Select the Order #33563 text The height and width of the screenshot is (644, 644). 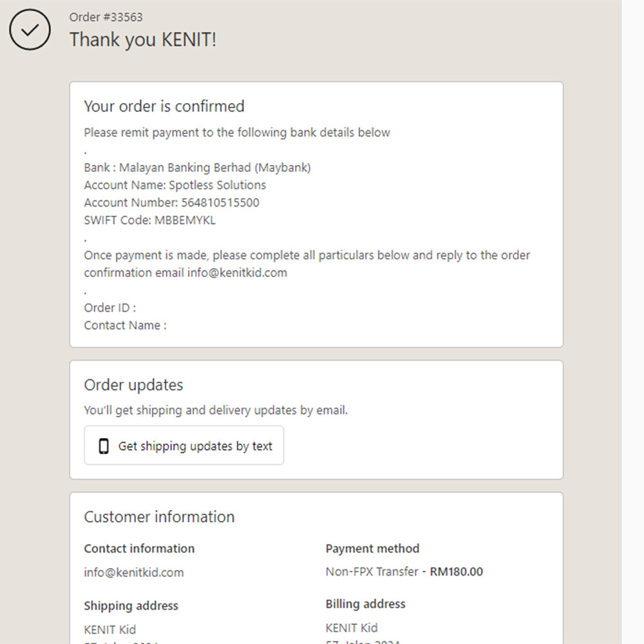click(106, 17)
